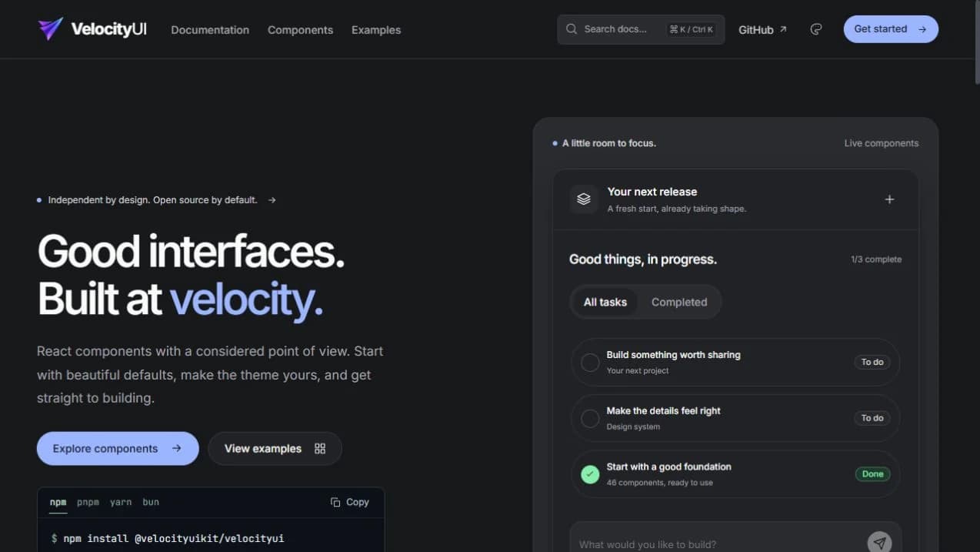Image resolution: width=980 pixels, height=552 pixels.
Task: Click the grid icon on View examples
Action: (x=320, y=449)
